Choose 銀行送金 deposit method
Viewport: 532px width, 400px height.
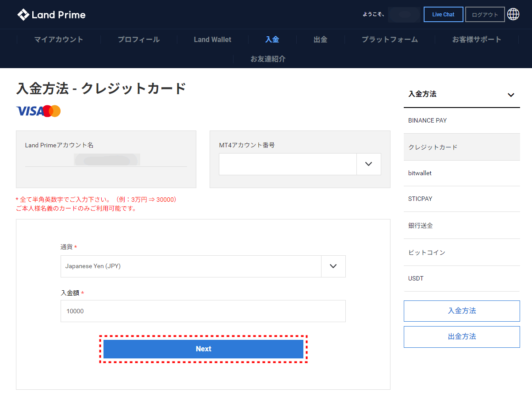pos(462,225)
